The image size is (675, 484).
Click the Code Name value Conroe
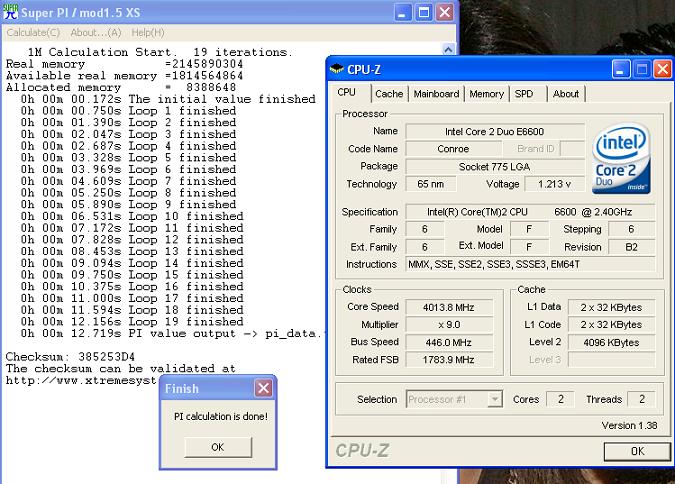coord(453,149)
